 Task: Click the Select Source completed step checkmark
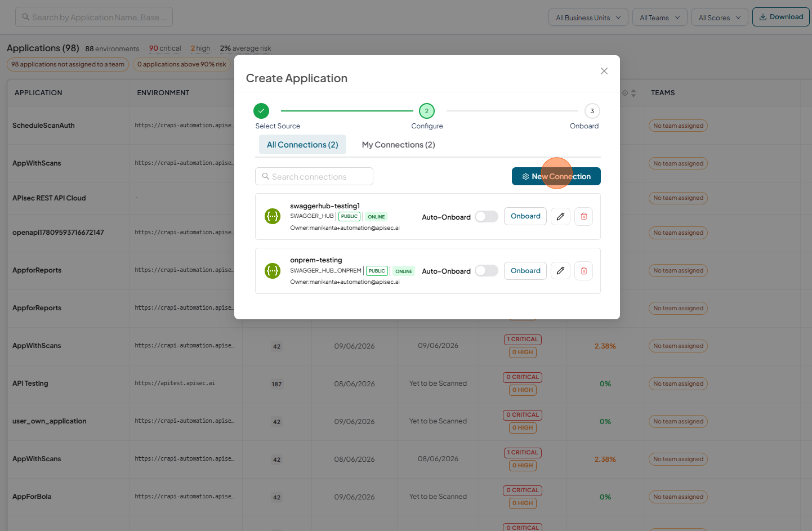click(261, 111)
